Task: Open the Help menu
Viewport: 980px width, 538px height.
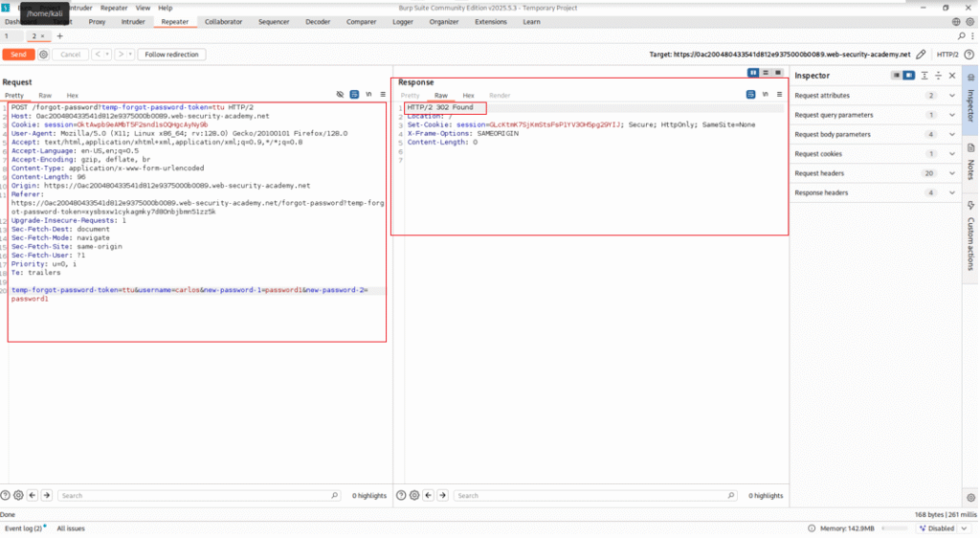Action: point(165,8)
